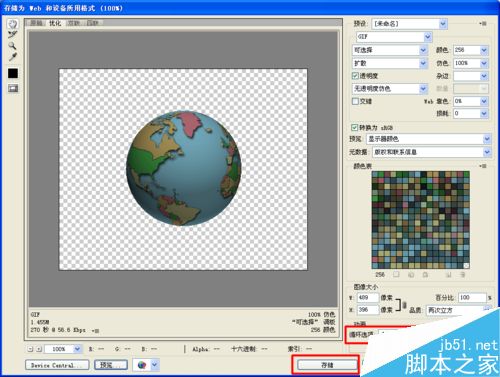The width and height of the screenshot is (500, 377).
Task: Click the lock color icon under color table
Action: point(425,274)
